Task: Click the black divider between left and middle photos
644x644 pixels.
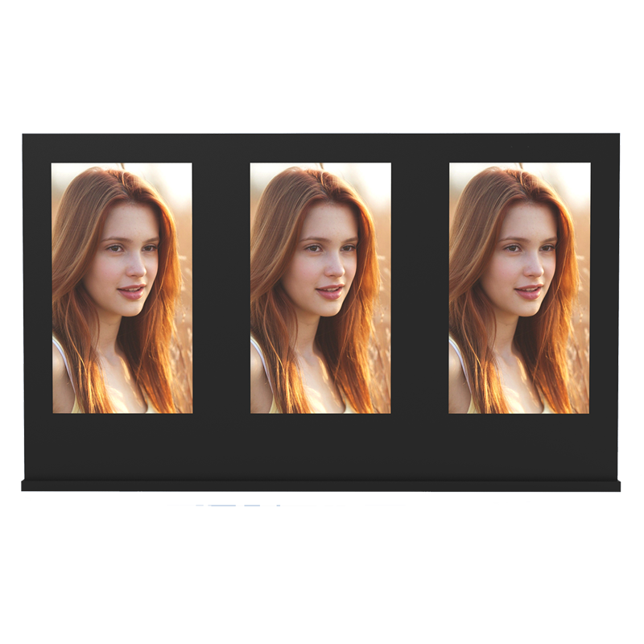Action: click(x=221, y=287)
